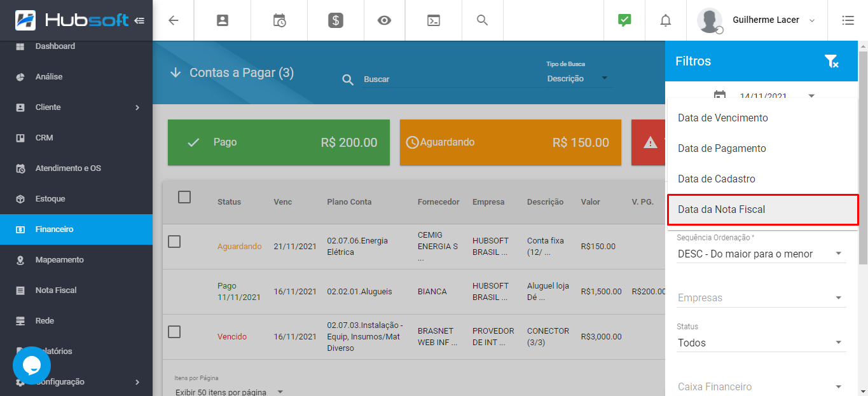Toggle the select-all checkbox in table header

pos(184,197)
